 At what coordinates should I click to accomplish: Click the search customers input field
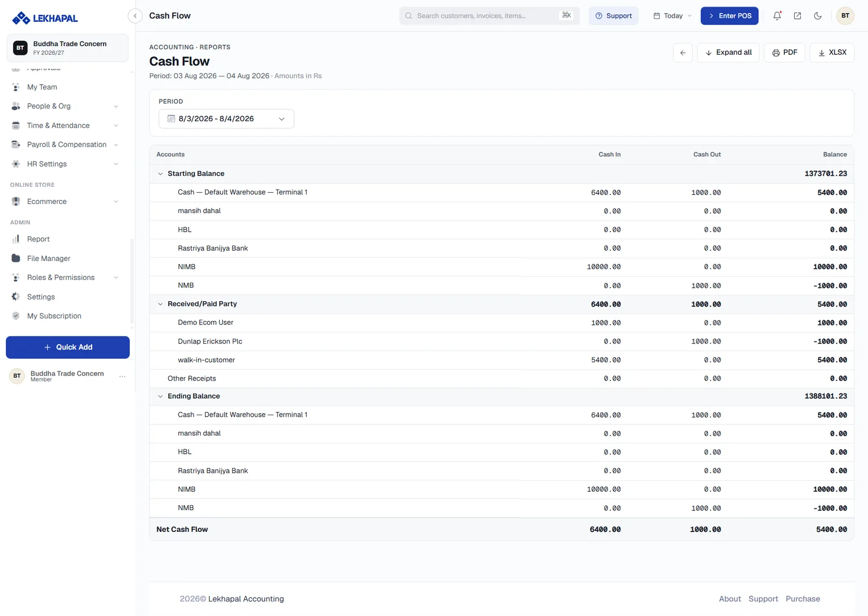coord(489,16)
